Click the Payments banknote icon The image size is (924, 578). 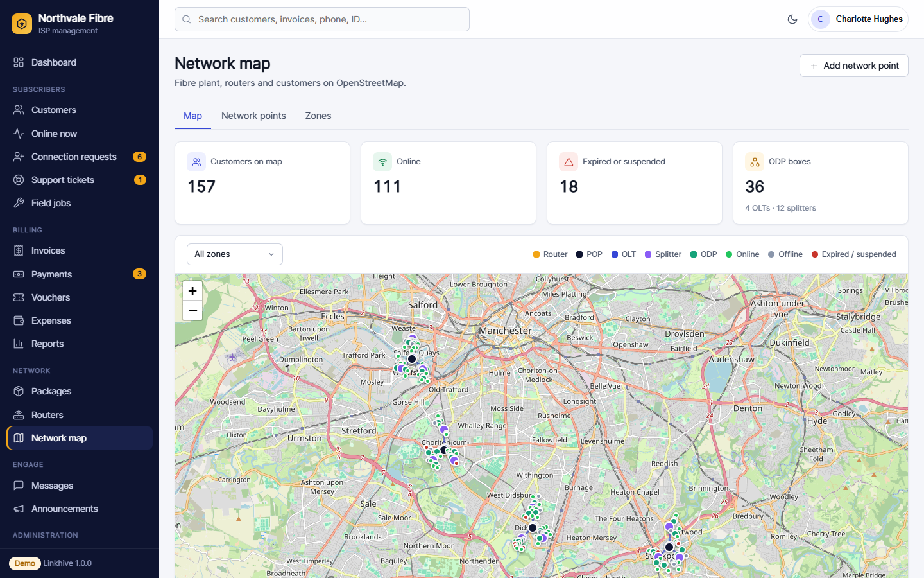pos(19,274)
